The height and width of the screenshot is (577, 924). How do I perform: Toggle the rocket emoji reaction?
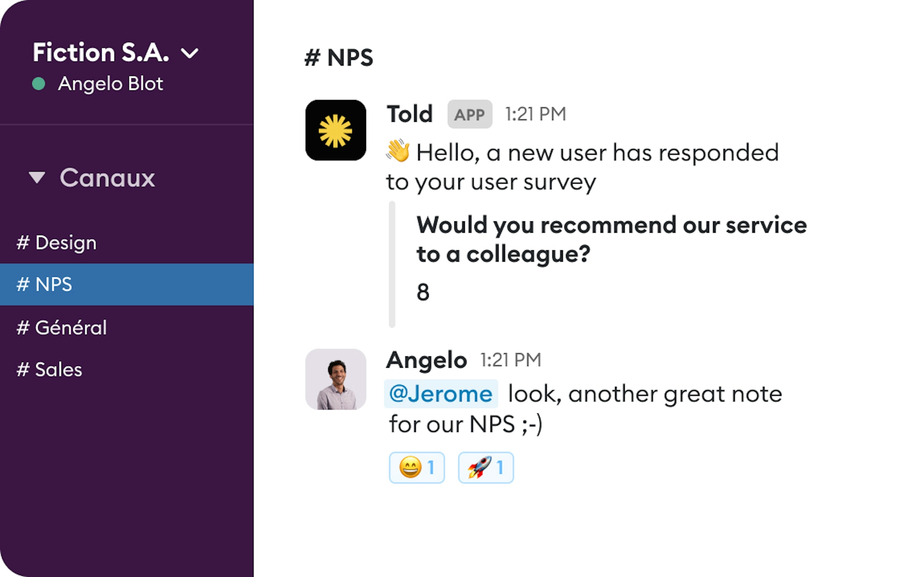[486, 467]
